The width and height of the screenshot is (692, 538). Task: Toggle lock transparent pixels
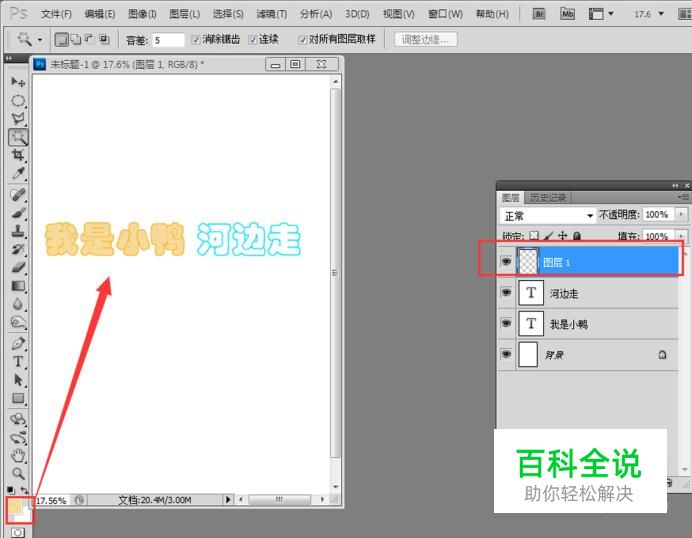534,236
